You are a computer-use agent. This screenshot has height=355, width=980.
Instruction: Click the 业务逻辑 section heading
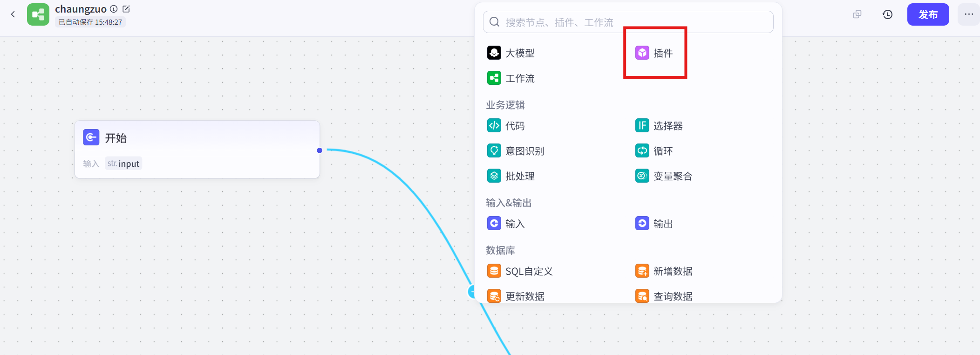pyautogui.click(x=505, y=105)
